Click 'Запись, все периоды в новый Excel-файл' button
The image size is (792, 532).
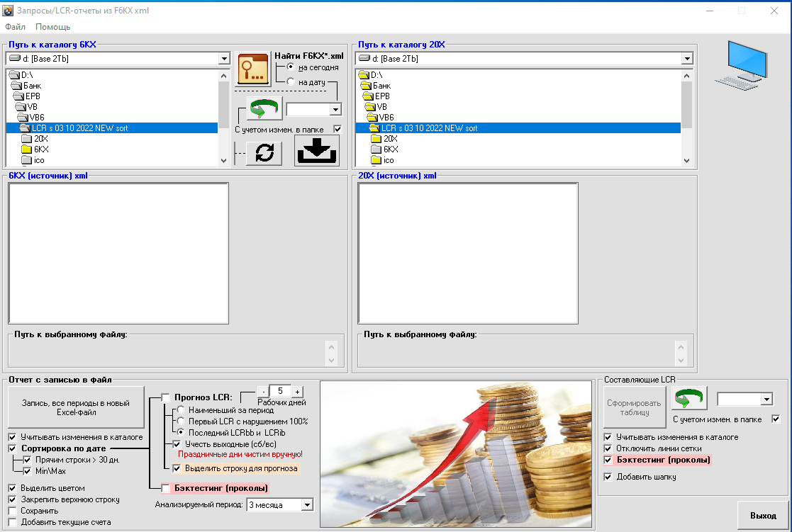(x=76, y=407)
